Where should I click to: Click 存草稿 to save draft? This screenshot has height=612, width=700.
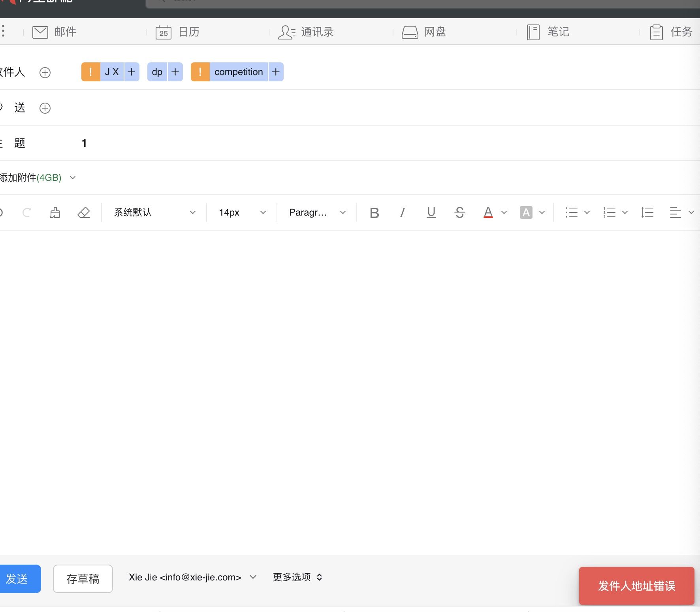pos(83,579)
